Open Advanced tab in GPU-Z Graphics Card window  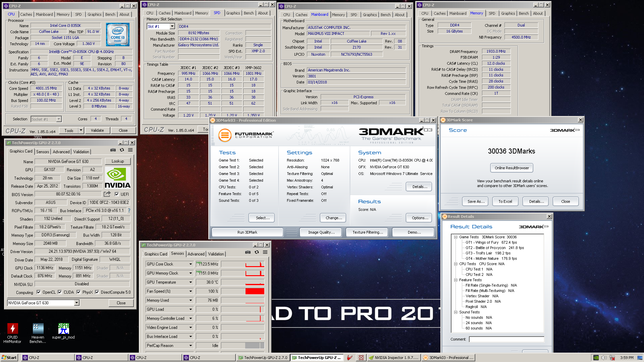(x=61, y=152)
